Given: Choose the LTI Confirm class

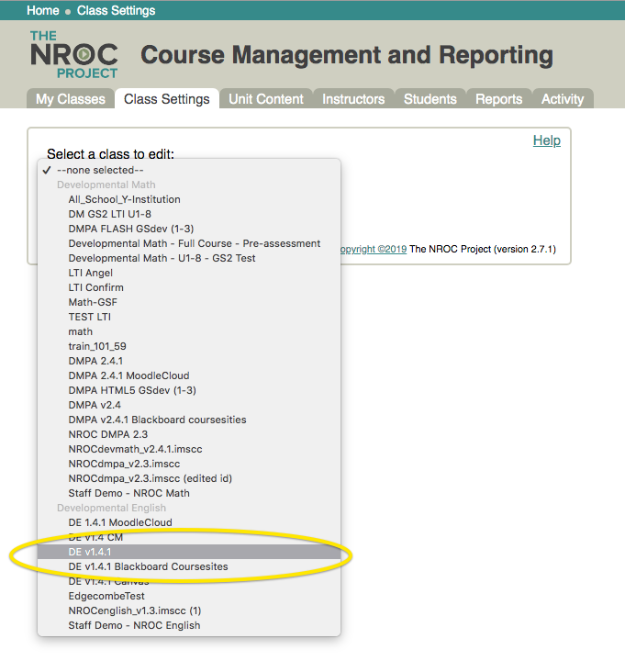Looking at the screenshot, I should [x=189, y=287].
